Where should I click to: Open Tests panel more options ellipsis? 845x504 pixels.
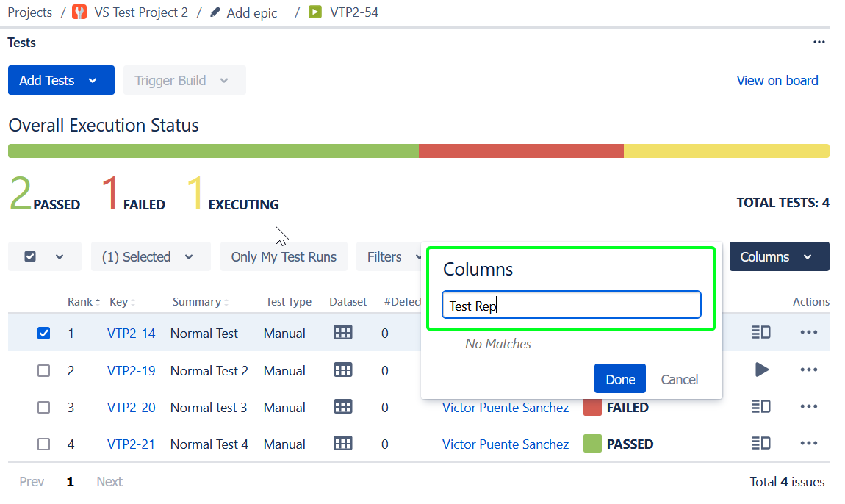(x=819, y=43)
